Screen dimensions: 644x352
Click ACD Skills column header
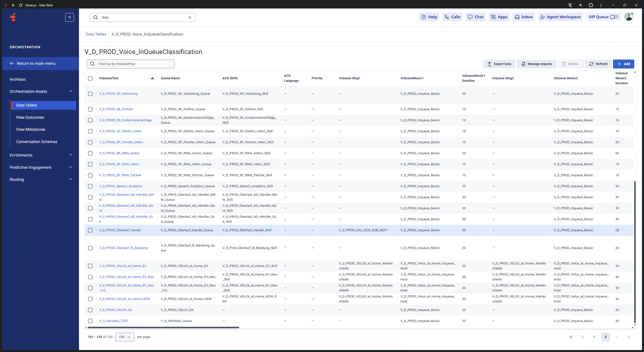click(x=230, y=78)
